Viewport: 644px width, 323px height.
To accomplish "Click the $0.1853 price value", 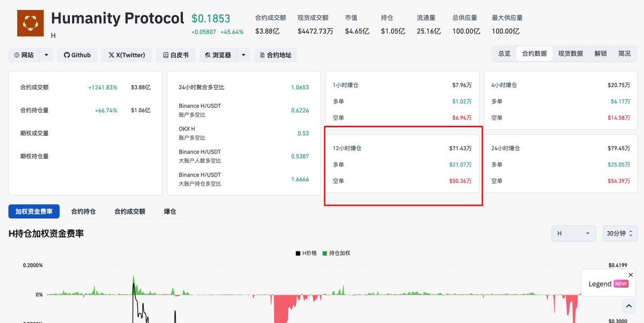I will point(211,19).
